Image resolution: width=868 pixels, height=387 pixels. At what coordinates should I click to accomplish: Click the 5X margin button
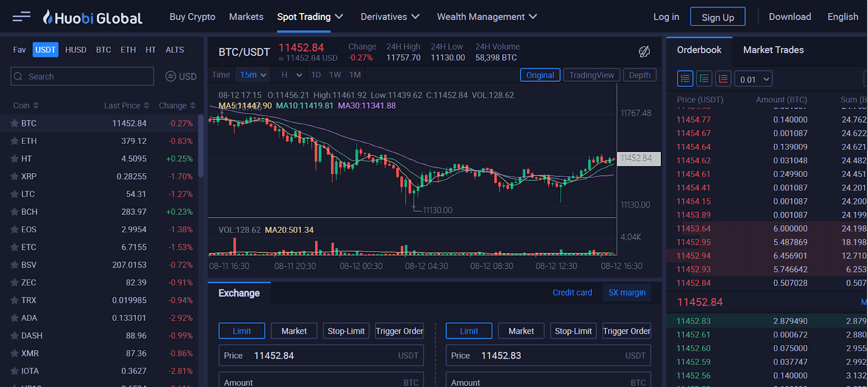point(627,293)
